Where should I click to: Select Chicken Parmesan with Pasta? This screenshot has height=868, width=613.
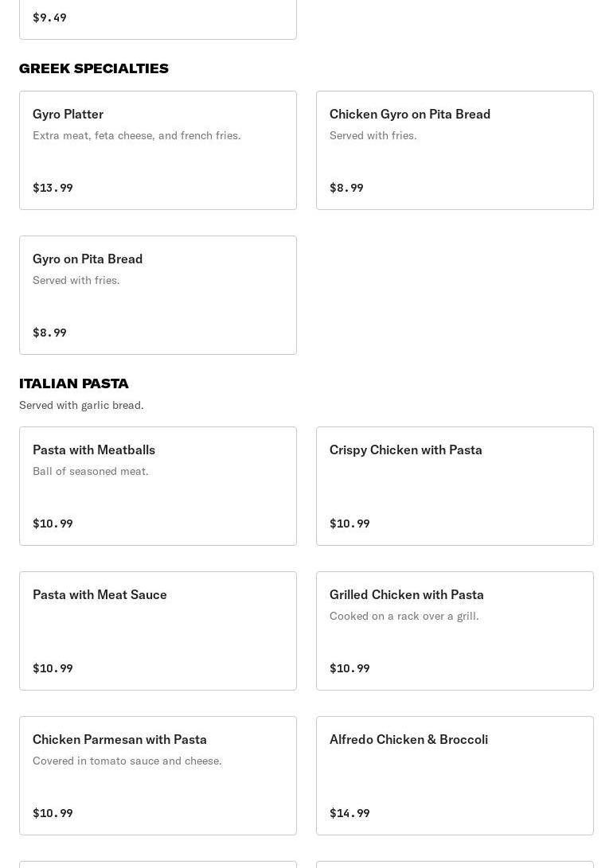click(158, 776)
